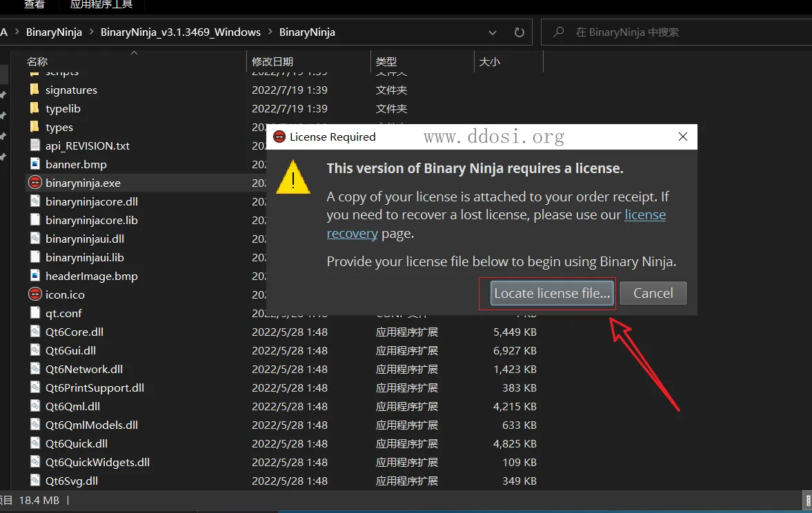Click the 109 KB size value
The image size is (812, 513).
tap(519, 462)
